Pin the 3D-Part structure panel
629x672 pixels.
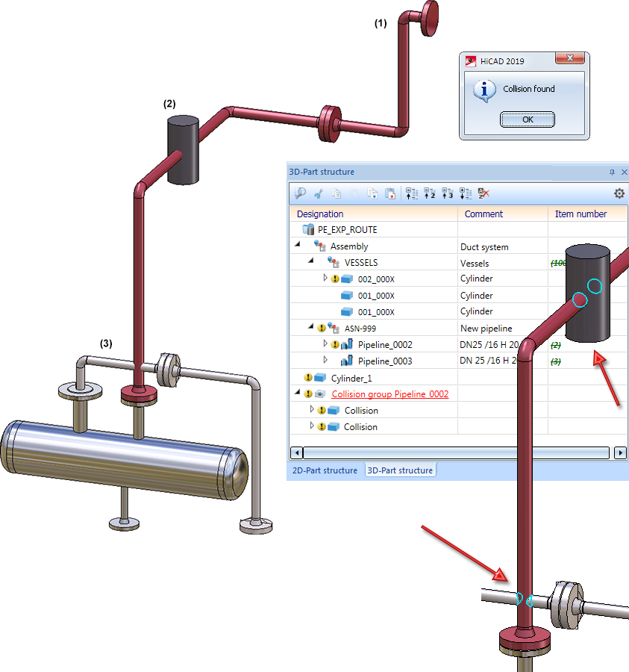(612, 172)
